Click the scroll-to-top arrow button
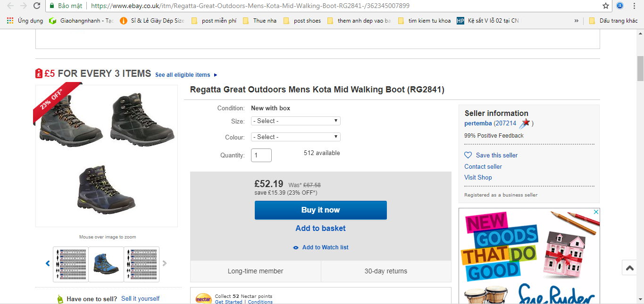The image size is (644, 304). pos(630,268)
